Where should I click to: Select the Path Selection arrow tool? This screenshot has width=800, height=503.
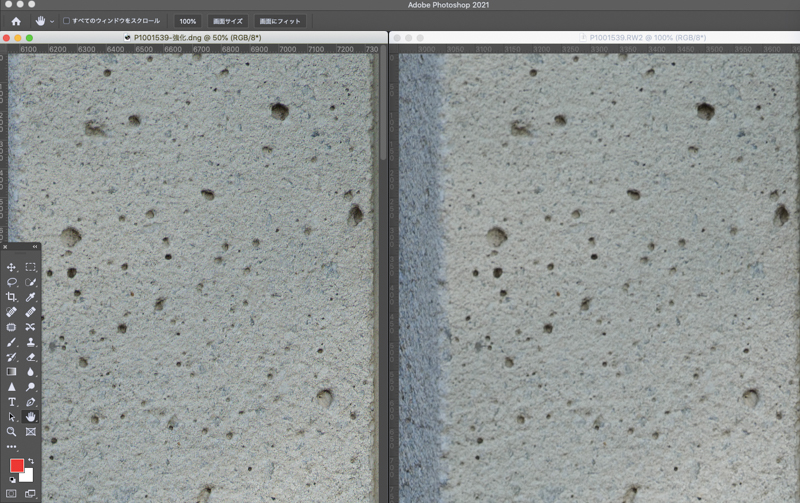pos(11,417)
